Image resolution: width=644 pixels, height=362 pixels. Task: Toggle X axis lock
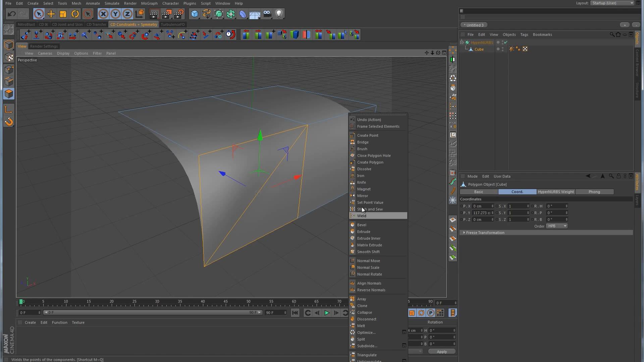[x=103, y=14]
